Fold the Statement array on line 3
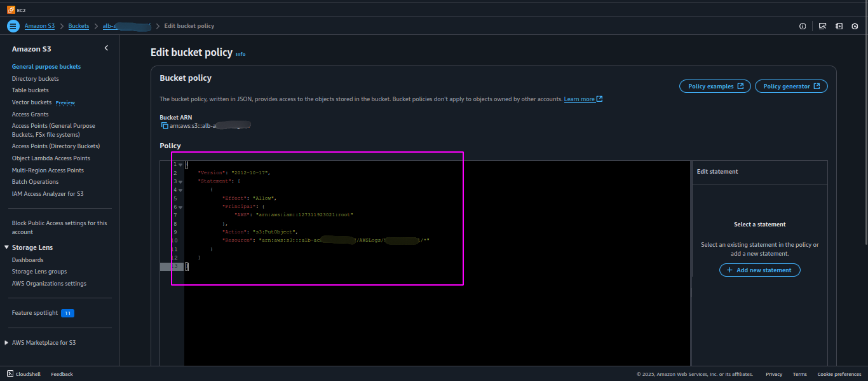Viewport: 868px width, 381px height. [x=180, y=182]
